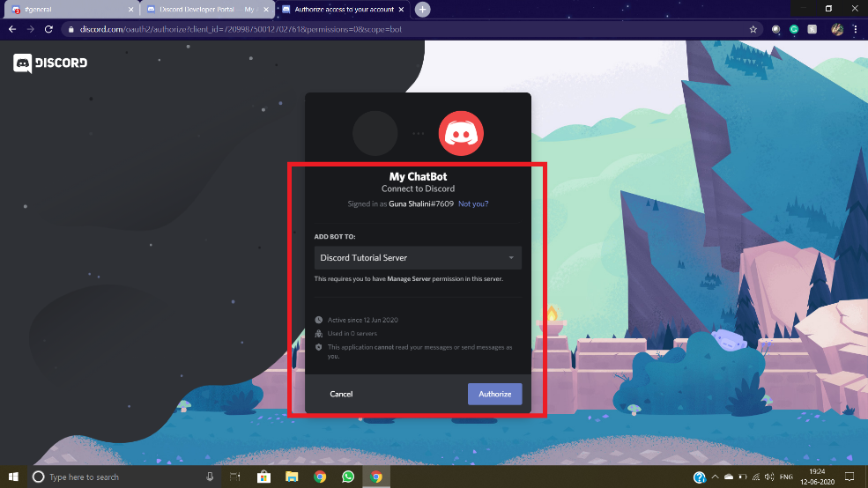Close the Discord Developer Portal tab
Viewport: 868px width, 488px height.
tap(266, 10)
